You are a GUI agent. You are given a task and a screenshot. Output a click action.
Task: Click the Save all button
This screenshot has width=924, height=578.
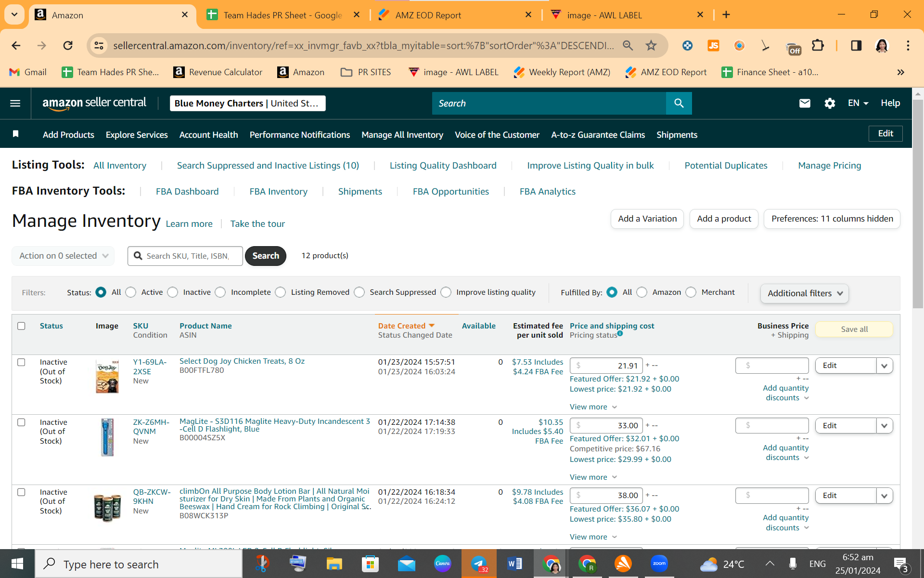click(854, 329)
